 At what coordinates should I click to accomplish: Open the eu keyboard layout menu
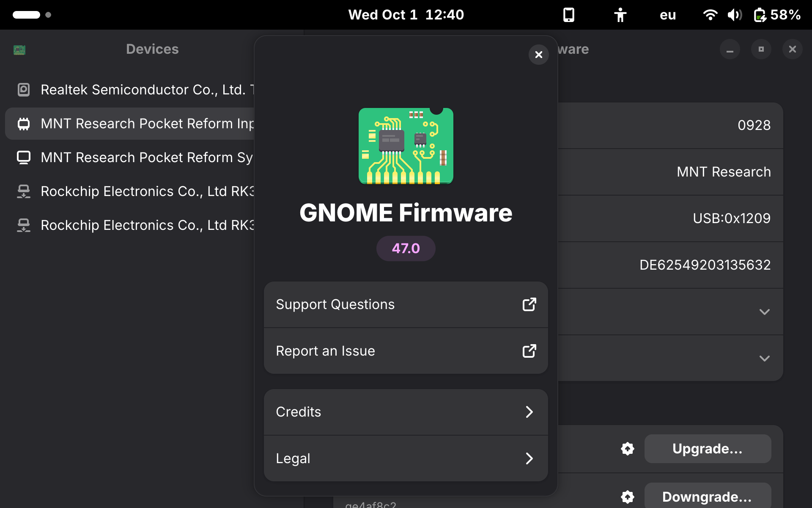click(x=668, y=15)
